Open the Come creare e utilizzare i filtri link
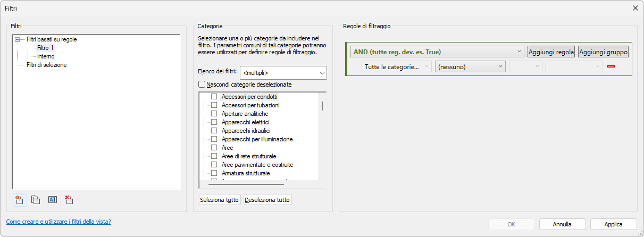This screenshot has height=237, width=644. [x=58, y=222]
